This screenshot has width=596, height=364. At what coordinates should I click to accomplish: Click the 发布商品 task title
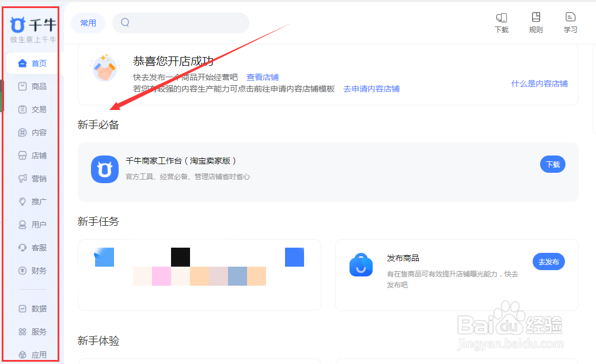pyautogui.click(x=403, y=258)
